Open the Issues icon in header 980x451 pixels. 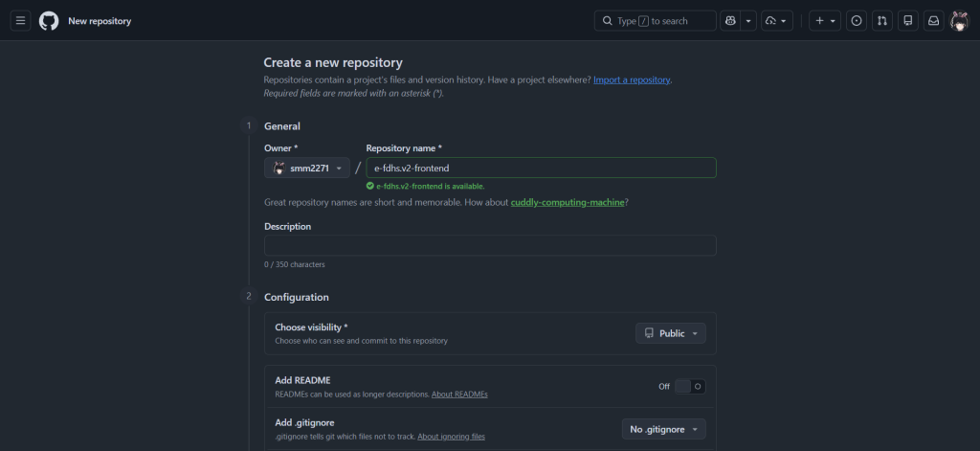[857, 21]
